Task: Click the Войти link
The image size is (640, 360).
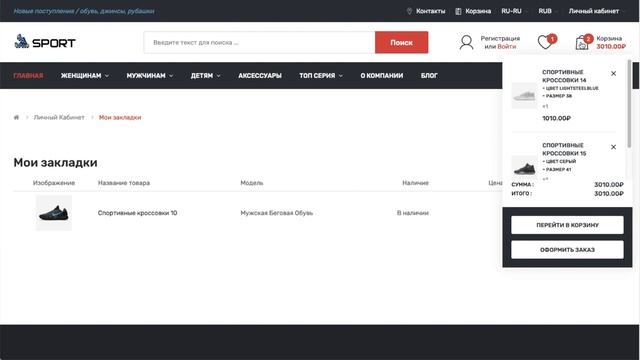Action: tap(507, 47)
